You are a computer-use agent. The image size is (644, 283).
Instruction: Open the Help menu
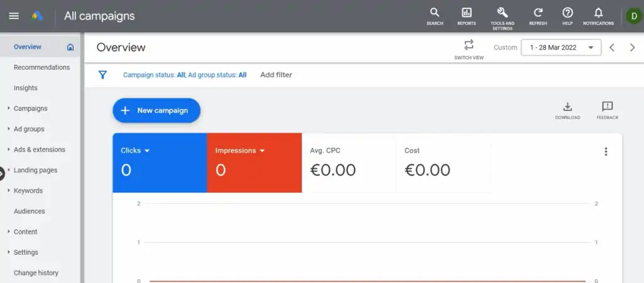tap(568, 16)
